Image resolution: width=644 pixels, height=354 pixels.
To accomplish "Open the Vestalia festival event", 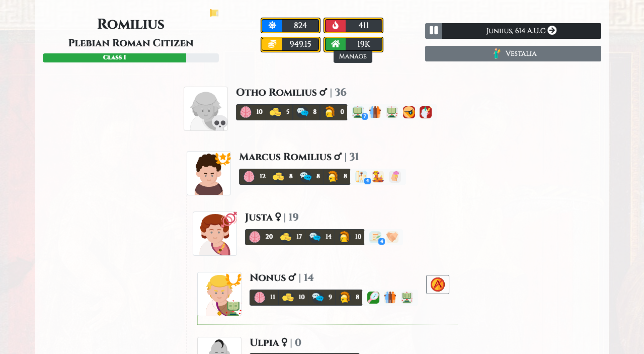I will click(513, 53).
